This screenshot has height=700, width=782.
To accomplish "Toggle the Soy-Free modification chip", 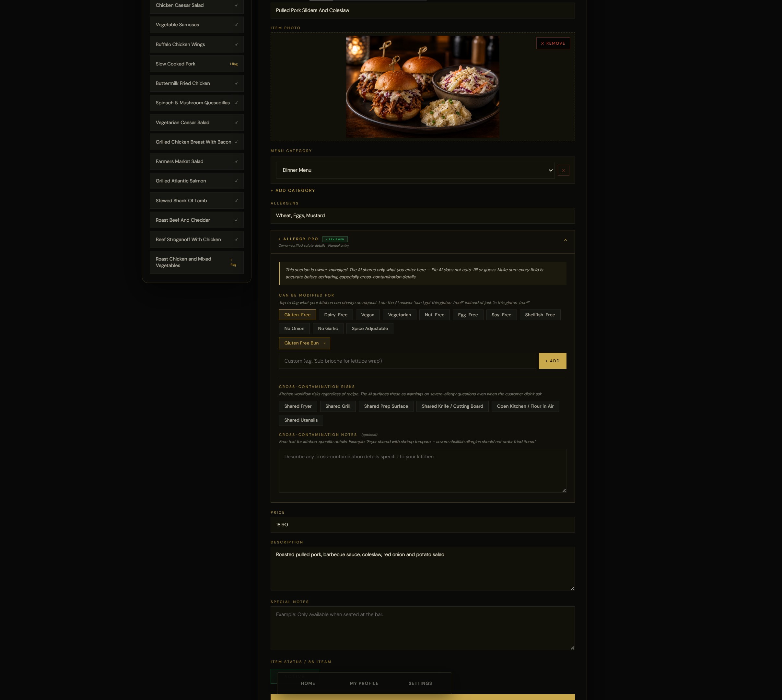I will 501,315.
